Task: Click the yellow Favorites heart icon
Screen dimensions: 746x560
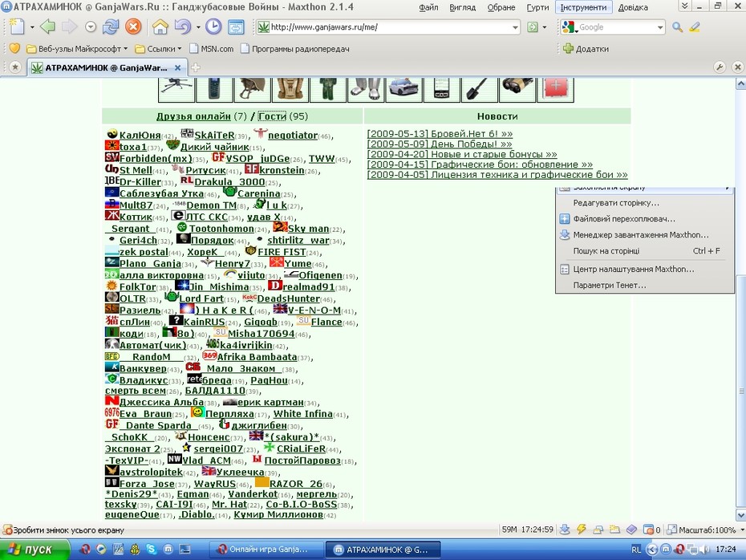Action: (14, 48)
